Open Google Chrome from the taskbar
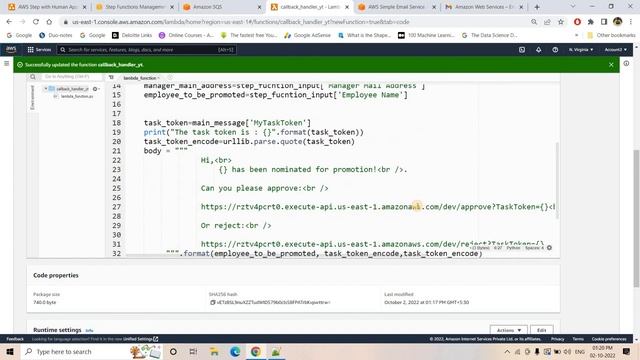640x360 pixels. [x=256, y=351]
